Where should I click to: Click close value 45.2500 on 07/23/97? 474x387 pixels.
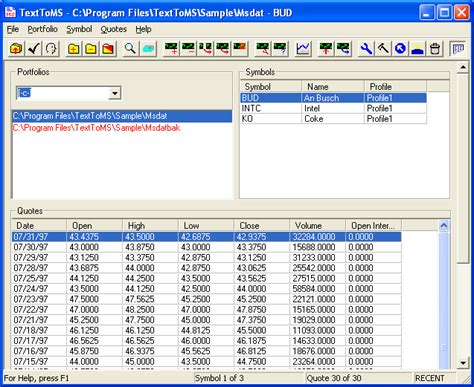(x=251, y=299)
